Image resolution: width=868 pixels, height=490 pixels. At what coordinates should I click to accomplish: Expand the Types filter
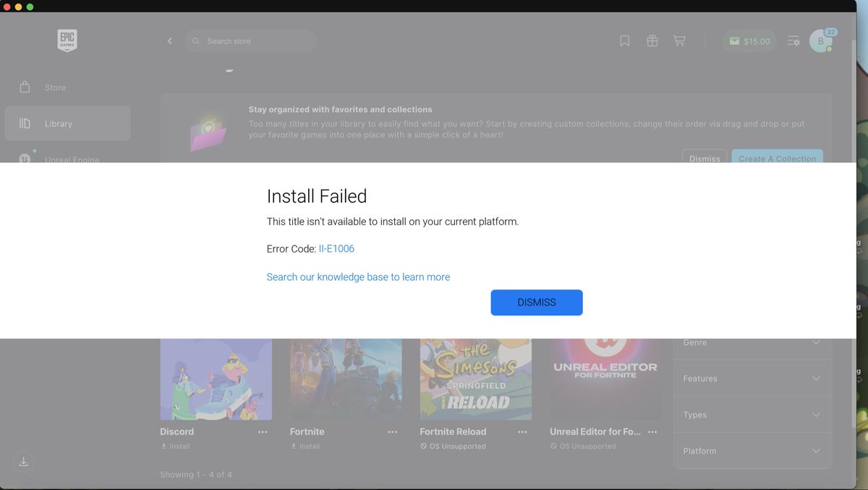752,415
